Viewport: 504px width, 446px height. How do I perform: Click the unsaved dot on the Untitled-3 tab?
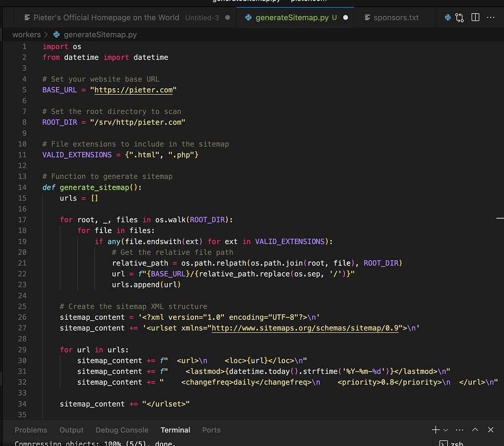tap(227, 18)
